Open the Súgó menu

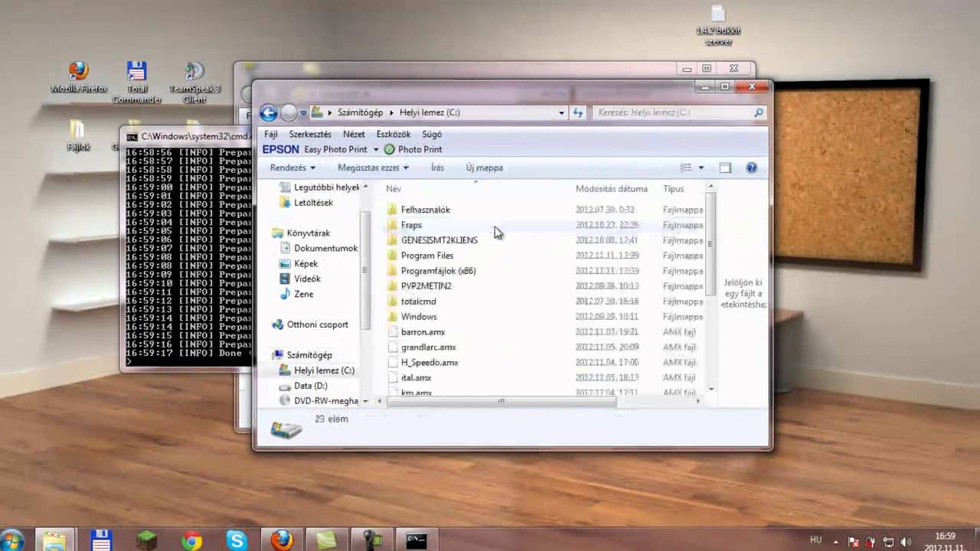pos(432,134)
